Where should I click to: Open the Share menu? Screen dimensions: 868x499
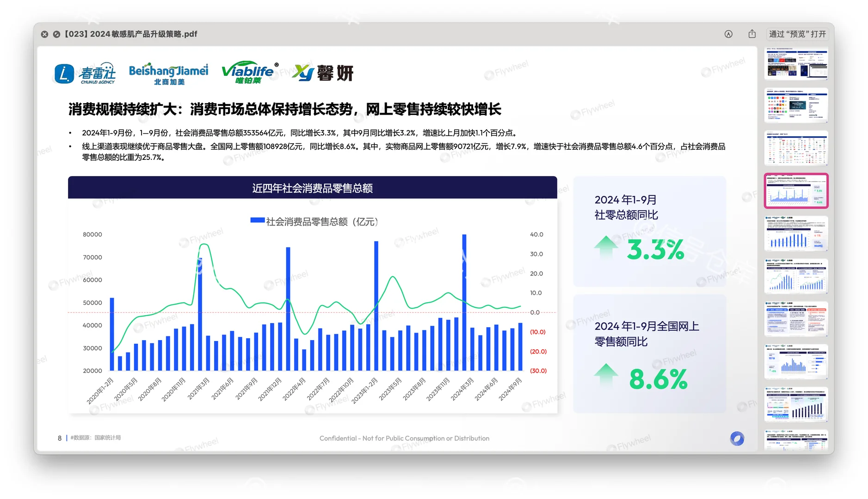point(751,34)
